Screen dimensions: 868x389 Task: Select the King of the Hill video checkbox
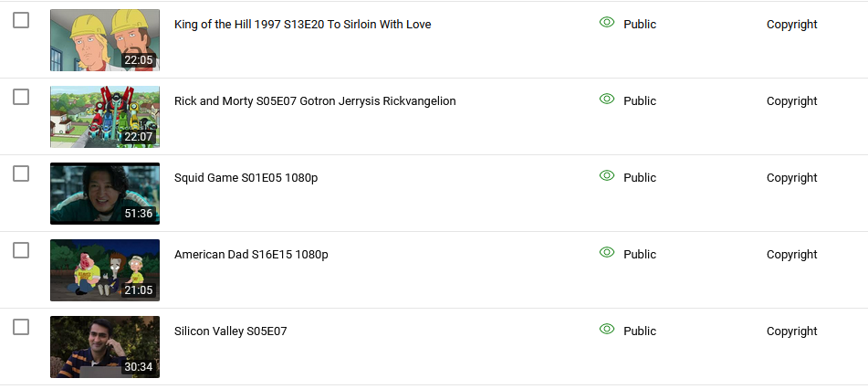(21, 20)
